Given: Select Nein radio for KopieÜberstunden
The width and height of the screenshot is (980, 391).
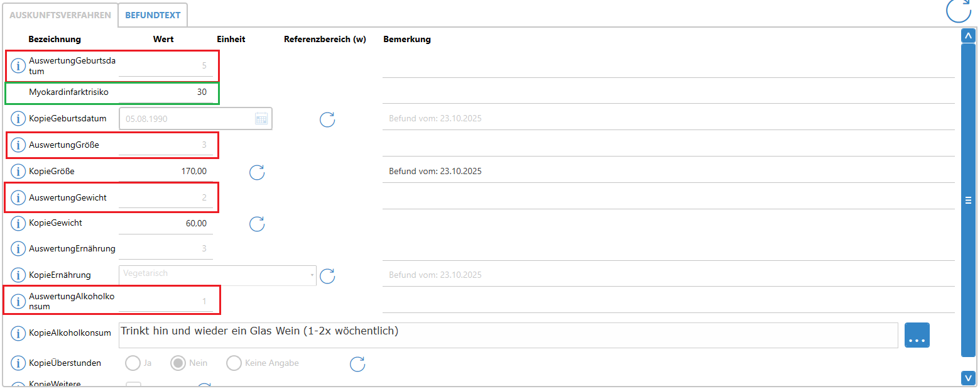Looking at the screenshot, I should click(x=178, y=363).
